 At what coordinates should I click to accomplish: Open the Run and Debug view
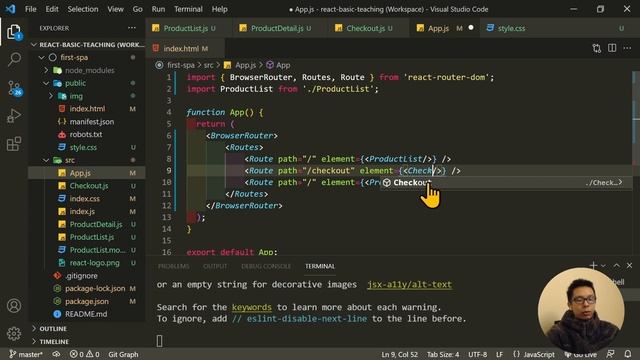point(14,116)
